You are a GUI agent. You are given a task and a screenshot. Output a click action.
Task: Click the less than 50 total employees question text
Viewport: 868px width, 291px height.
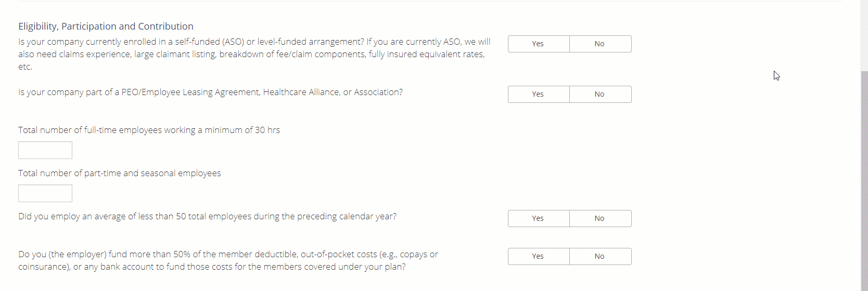tap(207, 217)
